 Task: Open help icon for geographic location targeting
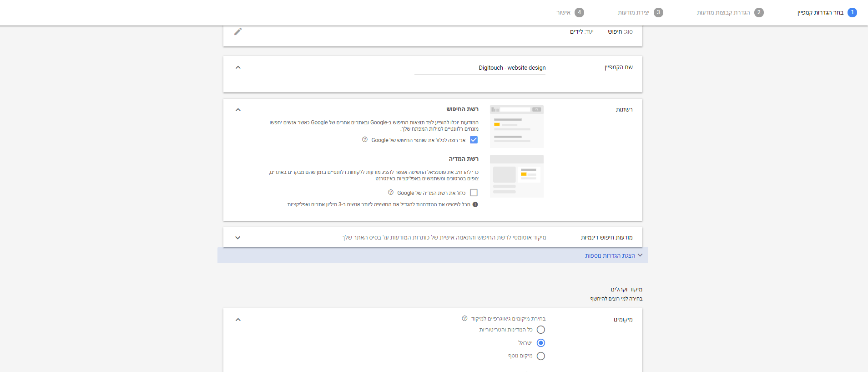tap(464, 318)
